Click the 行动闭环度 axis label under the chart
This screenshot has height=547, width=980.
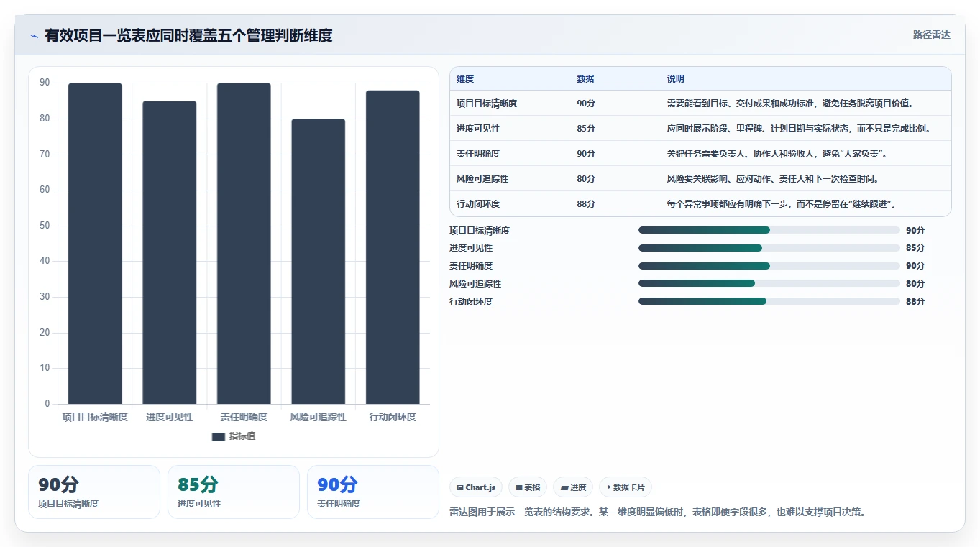(x=393, y=417)
